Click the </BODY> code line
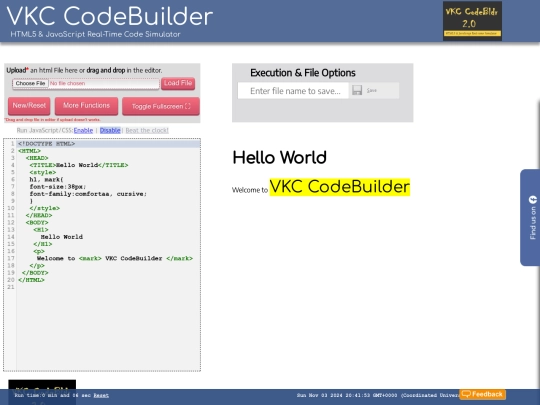Viewport: 540px width, 405px height. pyautogui.click(x=35, y=273)
